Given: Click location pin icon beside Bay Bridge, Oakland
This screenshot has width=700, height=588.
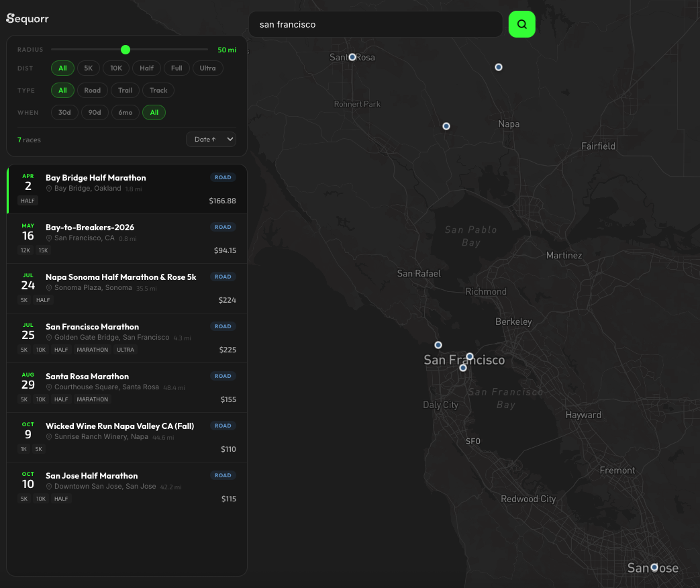Looking at the screenshot, I should 49,189.
